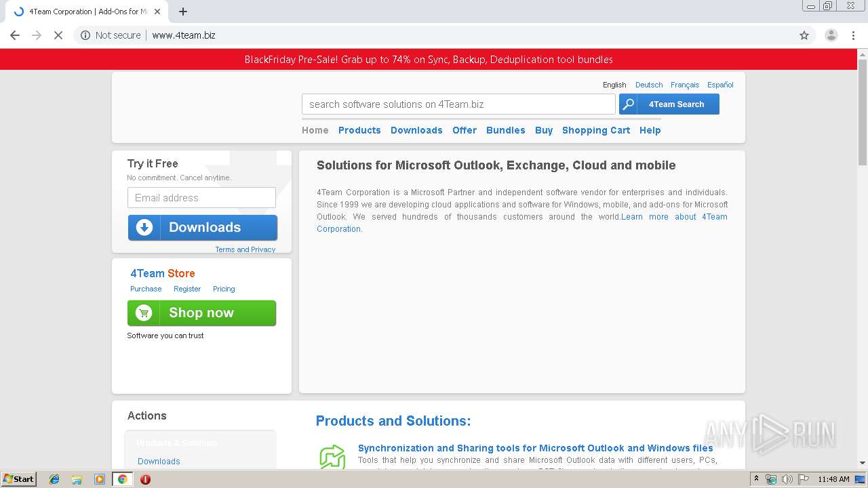This screenshot has height=488, width=868.
Task: Open Windows Start button
Action: click(x=18, y=479)
